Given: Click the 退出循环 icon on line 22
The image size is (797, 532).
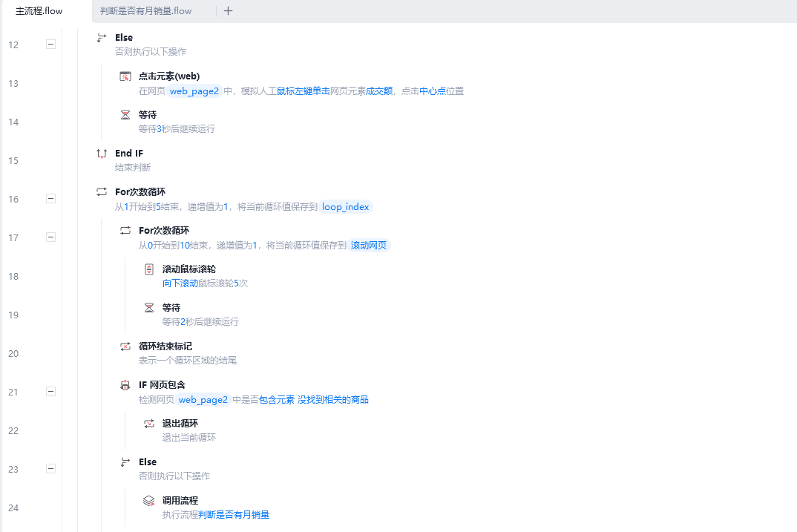Looking at the screenshot, I should click(x=149, y=424).
